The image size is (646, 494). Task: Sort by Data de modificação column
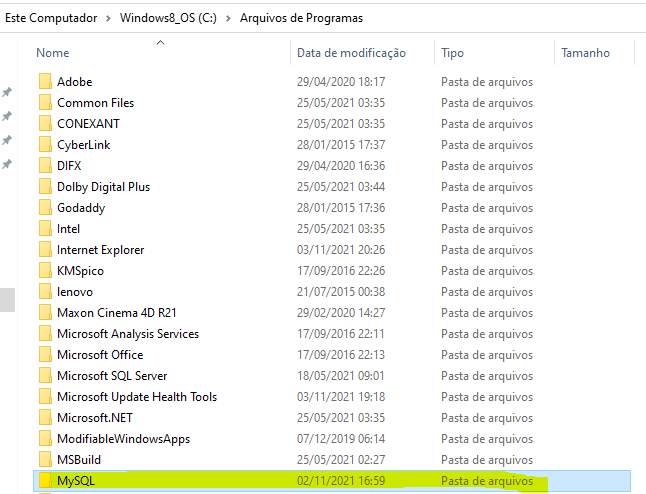pyautogui.click(x=351, y=53)
